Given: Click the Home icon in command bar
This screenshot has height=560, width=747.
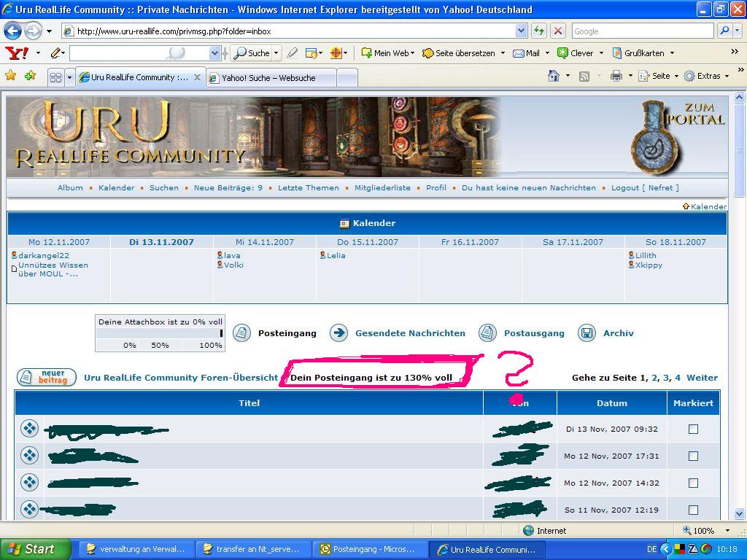Looking at the screenshot, I should 554,76.
